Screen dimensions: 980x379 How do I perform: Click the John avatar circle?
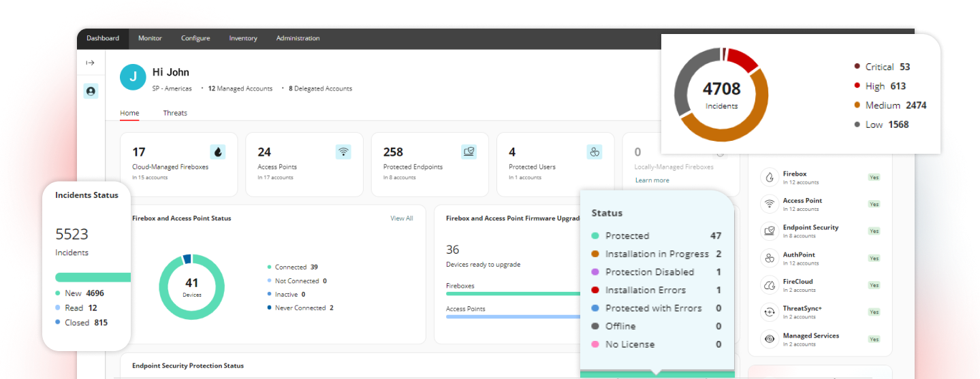click(x=133, y=78)
